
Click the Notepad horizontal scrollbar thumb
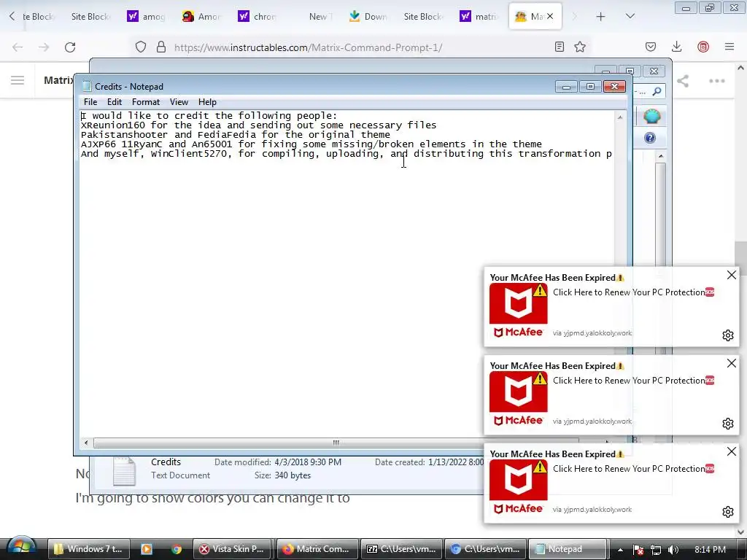click(x=336, y=443)
